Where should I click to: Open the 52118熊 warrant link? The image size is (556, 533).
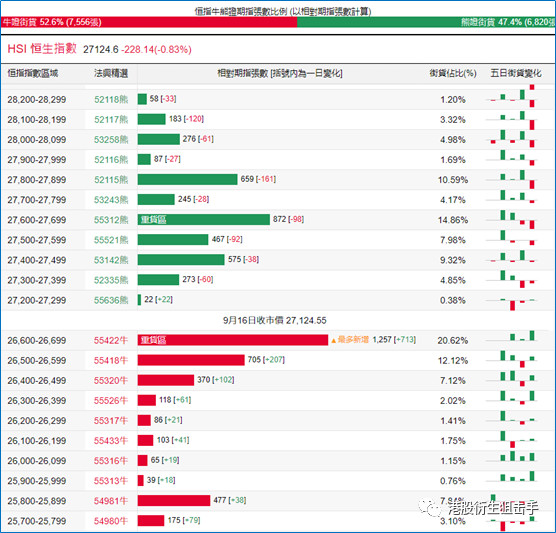[x=111, y=100]
